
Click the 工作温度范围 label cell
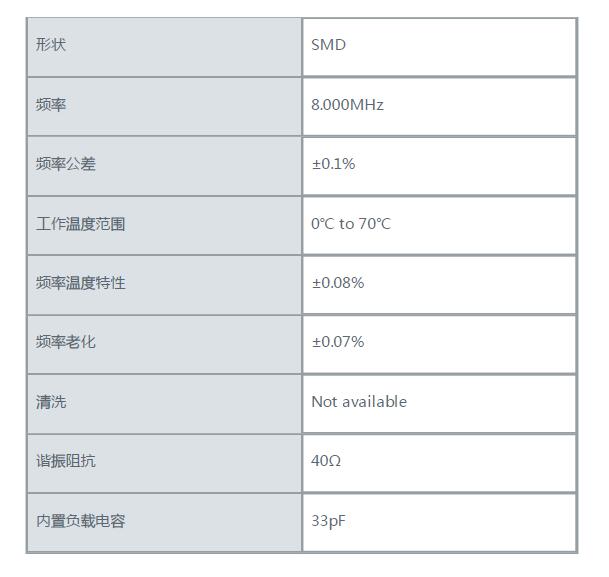coord(80,224)
